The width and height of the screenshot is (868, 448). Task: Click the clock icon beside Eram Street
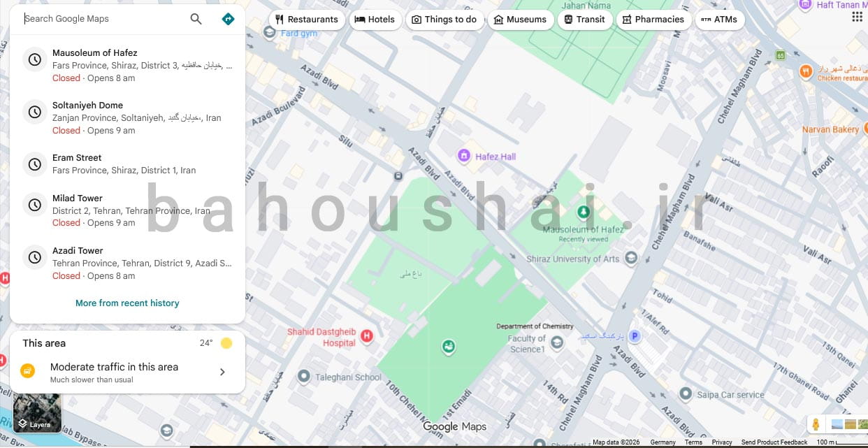34,164
